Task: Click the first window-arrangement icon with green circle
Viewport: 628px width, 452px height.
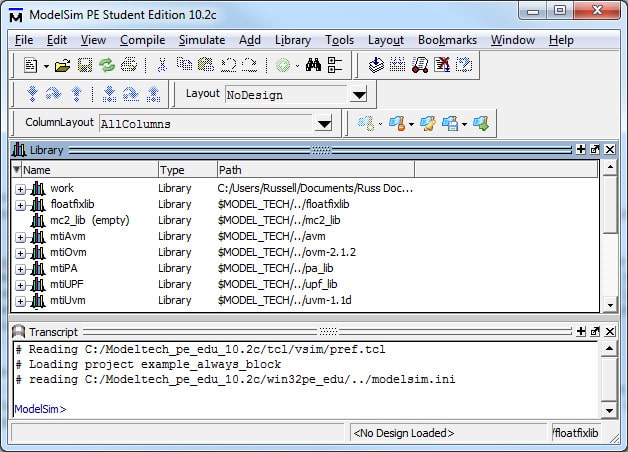Action: coord(366,123)
